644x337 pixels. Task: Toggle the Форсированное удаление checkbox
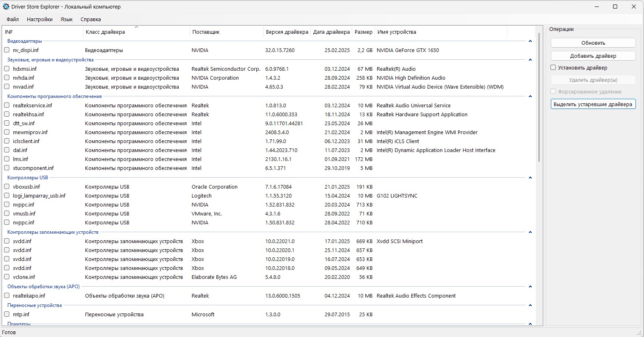point(553,91)
